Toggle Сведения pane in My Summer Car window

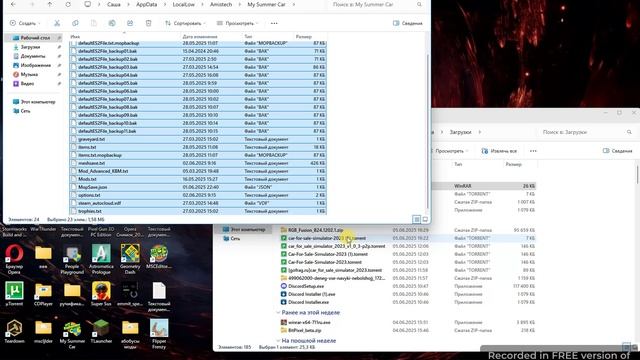pyautogui.click(x=407, y=23)
